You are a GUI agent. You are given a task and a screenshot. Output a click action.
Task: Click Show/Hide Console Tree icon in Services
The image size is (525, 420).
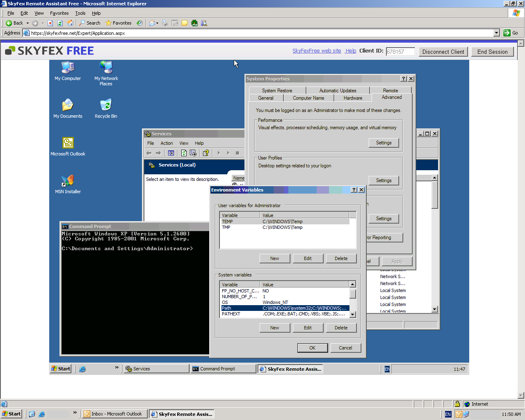tap(171, 153)
